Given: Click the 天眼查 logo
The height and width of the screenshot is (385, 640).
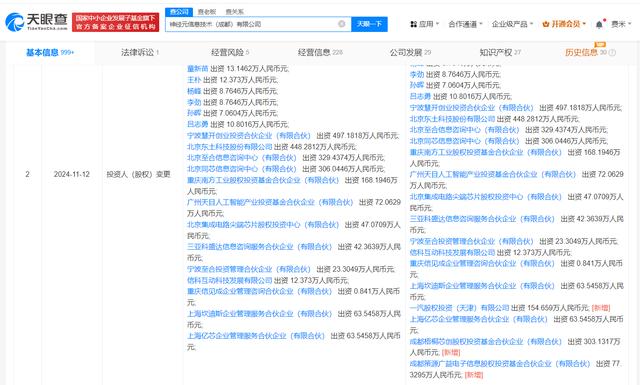Looking at the screenshot, I should (37, 22).
